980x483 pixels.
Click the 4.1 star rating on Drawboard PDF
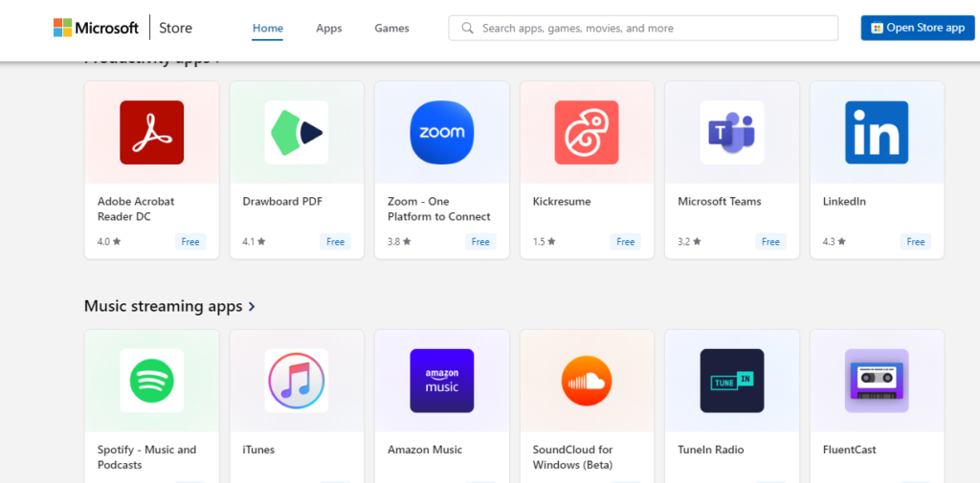(x=254, y=242)
